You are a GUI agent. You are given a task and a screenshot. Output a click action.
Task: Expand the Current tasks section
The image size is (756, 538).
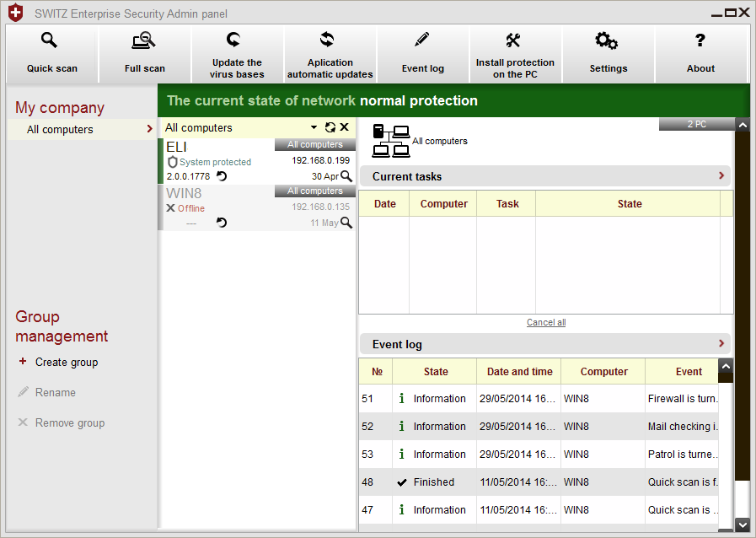coord(721,176)
